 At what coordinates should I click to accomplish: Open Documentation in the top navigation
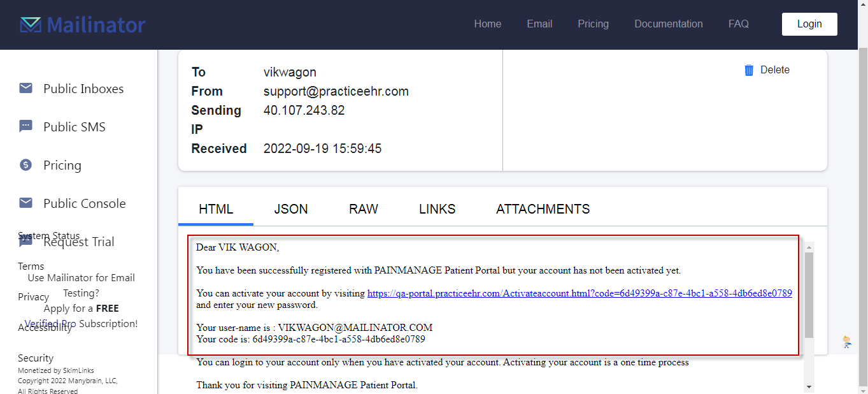pyautogui.click(x=669, y=24)
